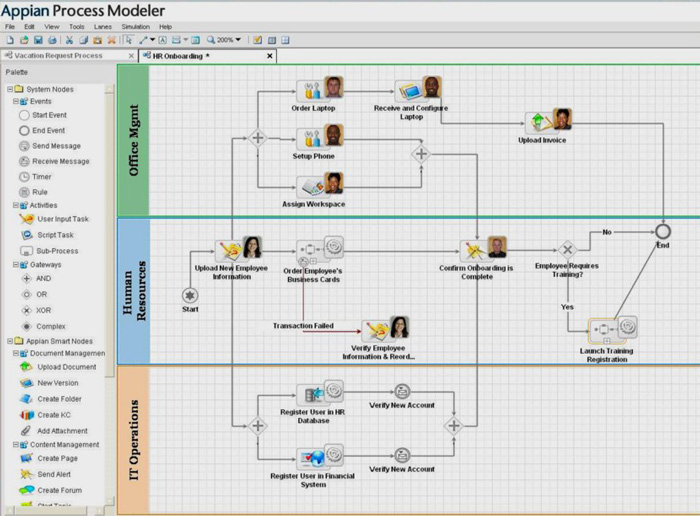
Task: Click the Delete X toolbar icon
Action: [112, 40]
